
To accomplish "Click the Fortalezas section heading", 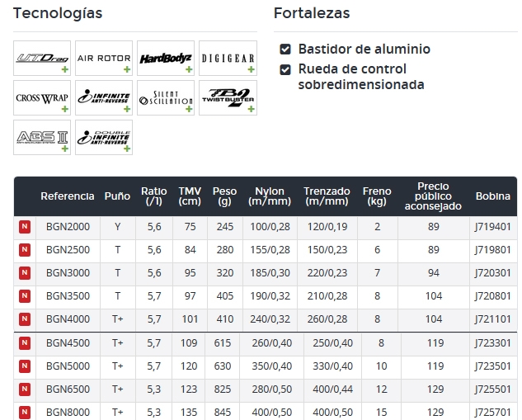I will [x=312, y=14].
